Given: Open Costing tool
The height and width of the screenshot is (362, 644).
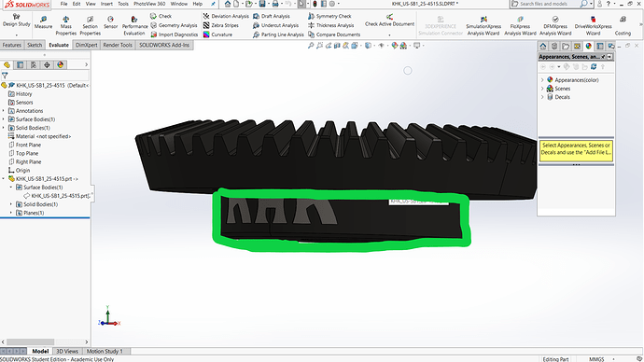Looking at the screenshot, I should point(623,25).
